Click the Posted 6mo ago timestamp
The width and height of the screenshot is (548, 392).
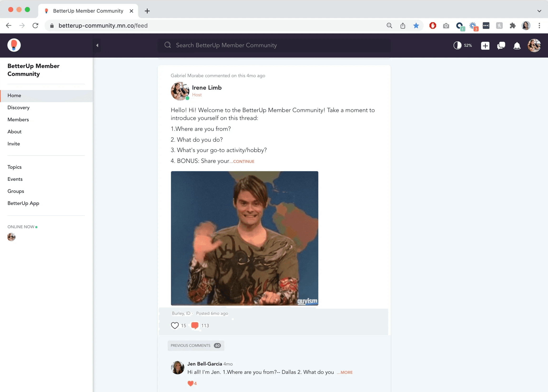coord(212,313)
